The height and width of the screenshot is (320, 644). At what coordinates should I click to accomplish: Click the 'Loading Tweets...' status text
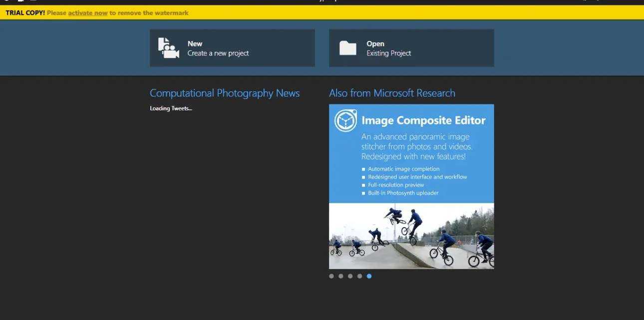tap(171, 108)
